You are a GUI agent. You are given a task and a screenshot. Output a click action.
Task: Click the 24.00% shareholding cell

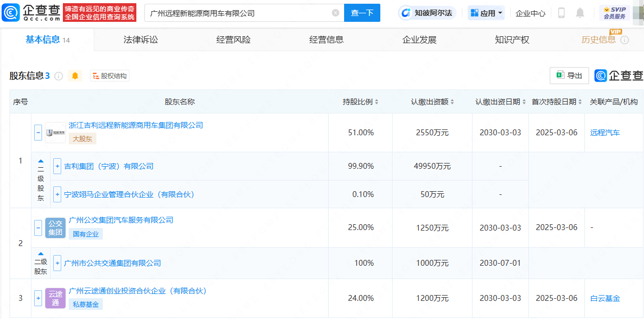(361, 298)
